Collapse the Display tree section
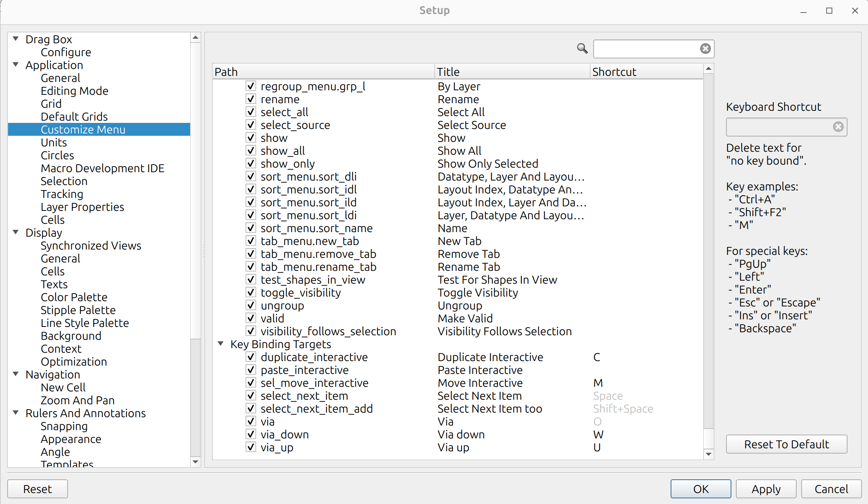The height and width of the screenshot is (504, 868). 16,232
